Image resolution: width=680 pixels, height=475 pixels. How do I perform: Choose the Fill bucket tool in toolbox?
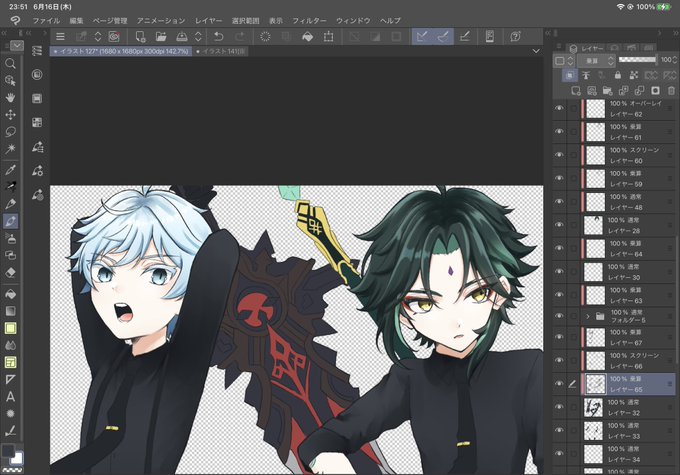pyautogui.click(x=10, y=294)
